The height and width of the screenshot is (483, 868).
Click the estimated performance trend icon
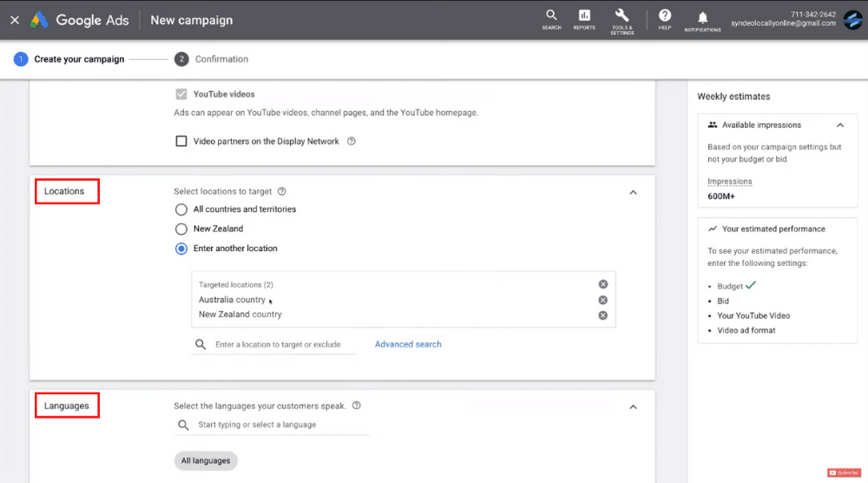tap(713, 228)
